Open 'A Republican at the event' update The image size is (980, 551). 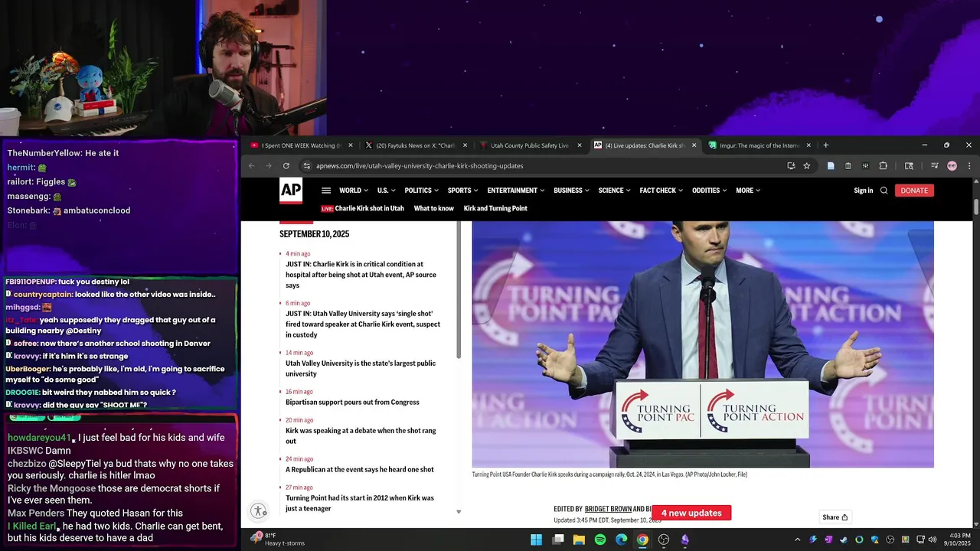(x=360, y=469)
